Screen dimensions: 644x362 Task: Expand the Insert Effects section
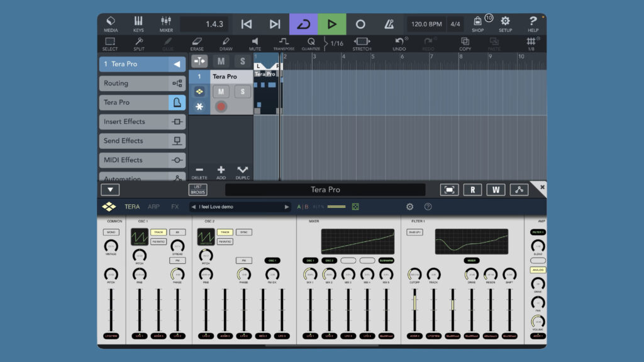(142, 121)
